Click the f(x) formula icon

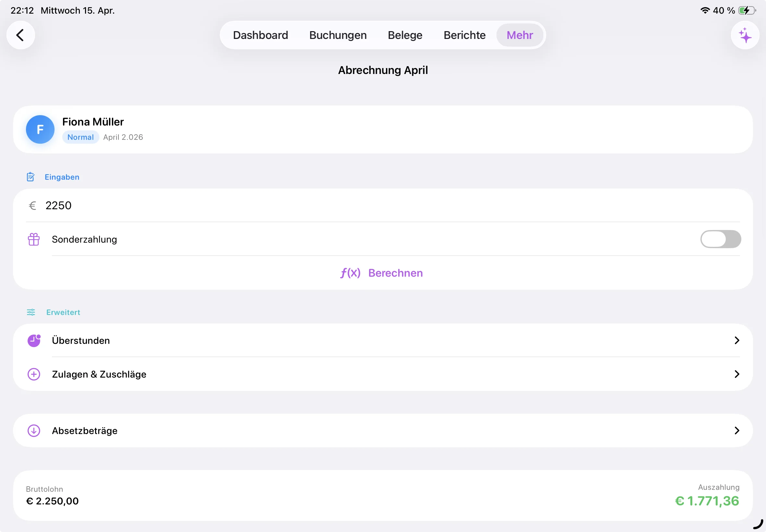(x=350, y=273)
